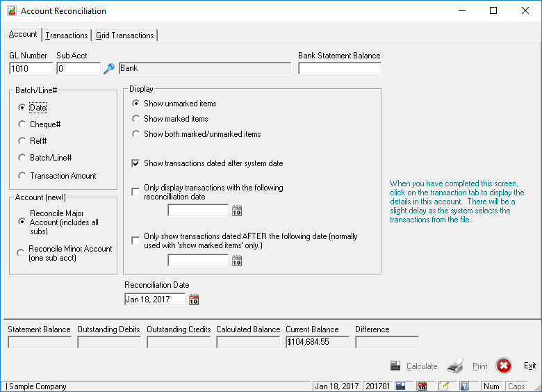Viewport: 542px width, 392px height.
Task: Enable only show transactions dated AFTER checkbox
Action: click(136, 240)
